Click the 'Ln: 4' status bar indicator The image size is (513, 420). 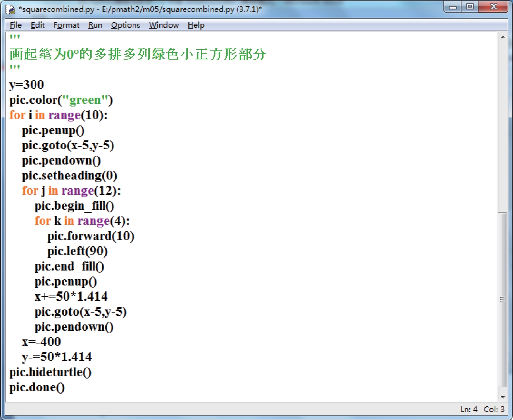469,409
